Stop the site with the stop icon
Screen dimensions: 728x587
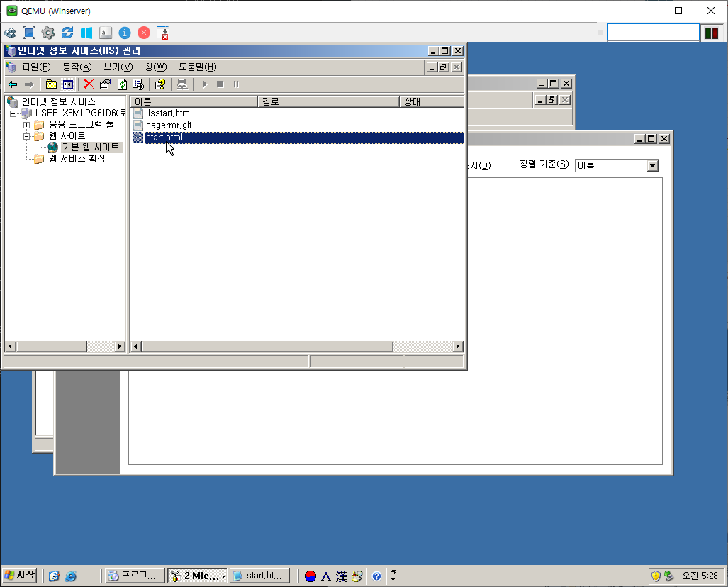click(220, 84)
